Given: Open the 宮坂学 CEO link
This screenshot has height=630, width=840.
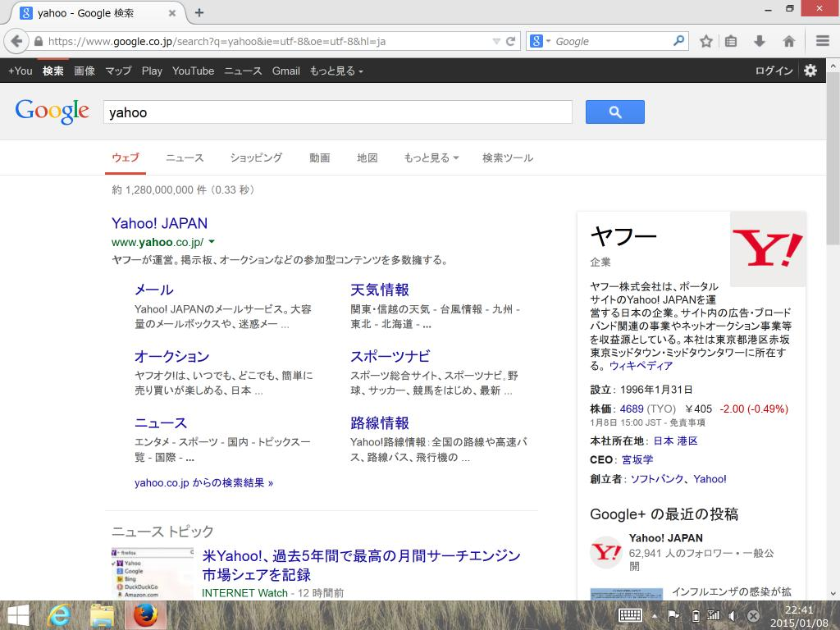Looking at the screenshot, I should [x=637, y=459].
